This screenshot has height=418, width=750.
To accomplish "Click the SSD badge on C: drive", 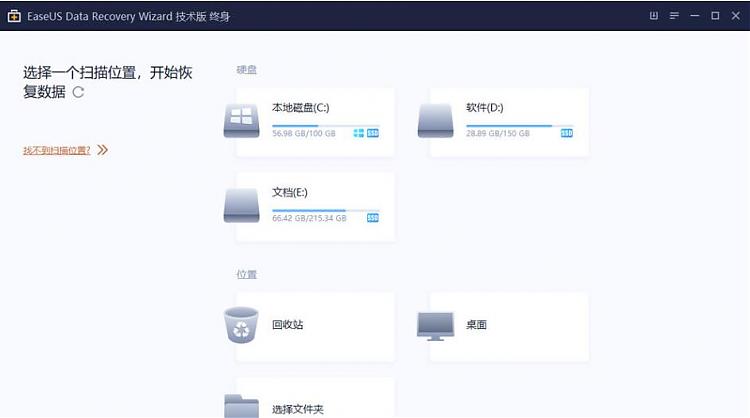I will tap(373, 133).
